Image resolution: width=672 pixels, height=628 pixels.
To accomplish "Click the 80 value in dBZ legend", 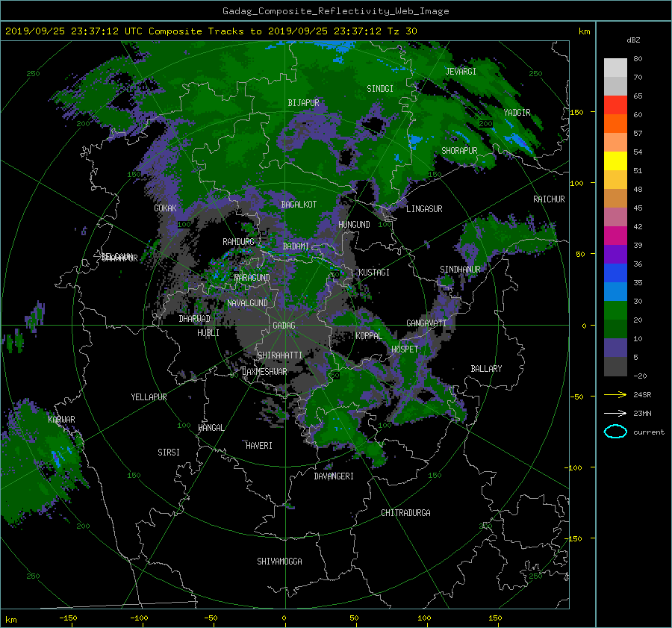I will pos(638,59).
